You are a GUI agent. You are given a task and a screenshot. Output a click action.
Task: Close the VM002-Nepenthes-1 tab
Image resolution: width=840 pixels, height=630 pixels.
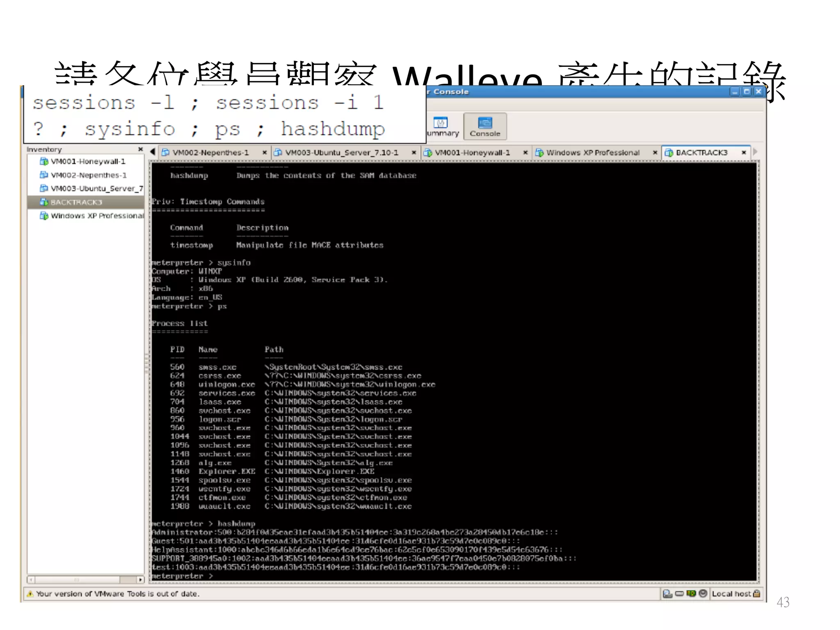click(x=265, y=153)
